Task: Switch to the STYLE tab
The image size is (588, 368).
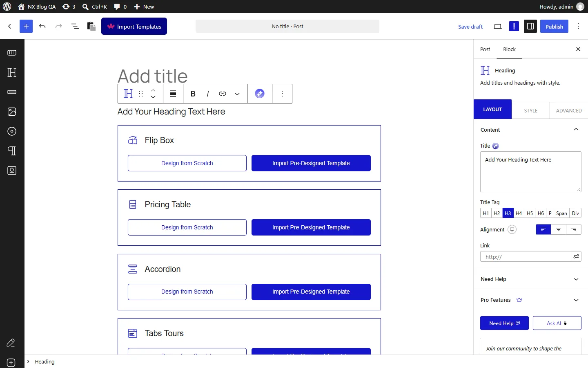Action: pyautogui.click(x=531, y=110)
